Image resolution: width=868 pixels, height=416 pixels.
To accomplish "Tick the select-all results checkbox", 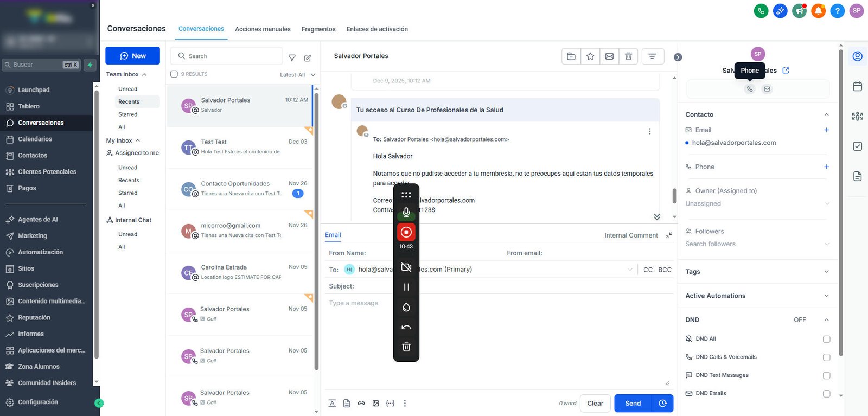I will [x=174, y=74].
